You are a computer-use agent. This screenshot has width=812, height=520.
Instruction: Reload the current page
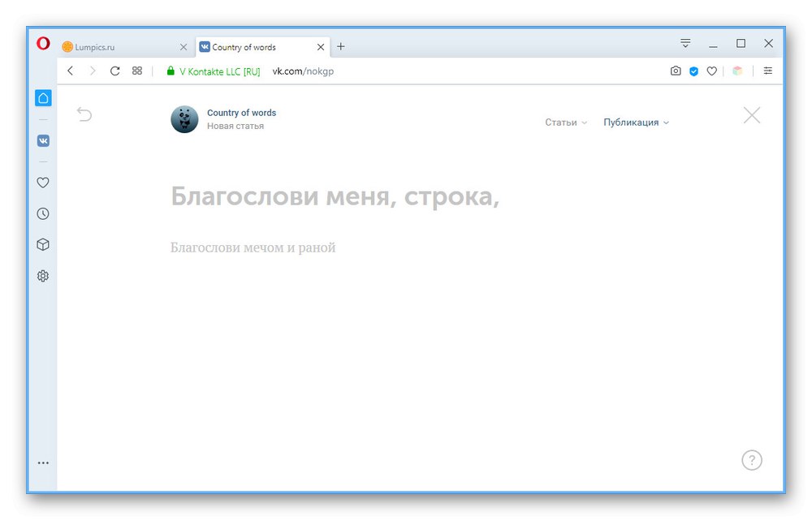click(x=115, y=71)
